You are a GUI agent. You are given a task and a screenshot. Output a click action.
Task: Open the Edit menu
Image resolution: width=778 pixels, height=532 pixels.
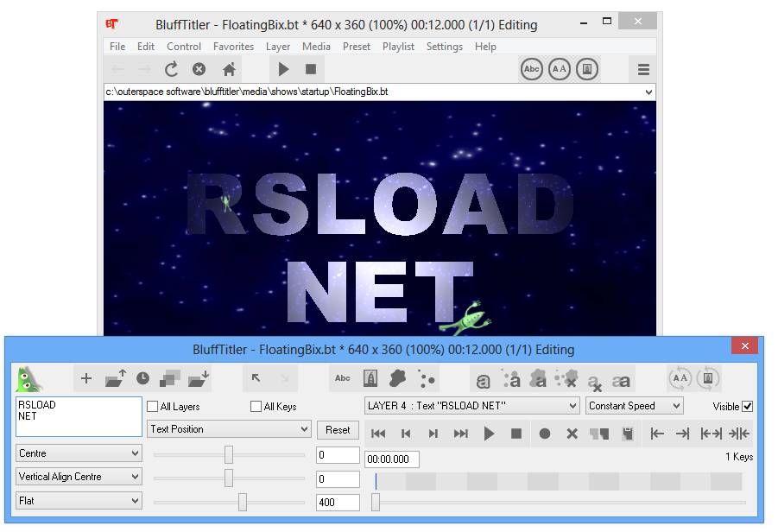[146, 47]
